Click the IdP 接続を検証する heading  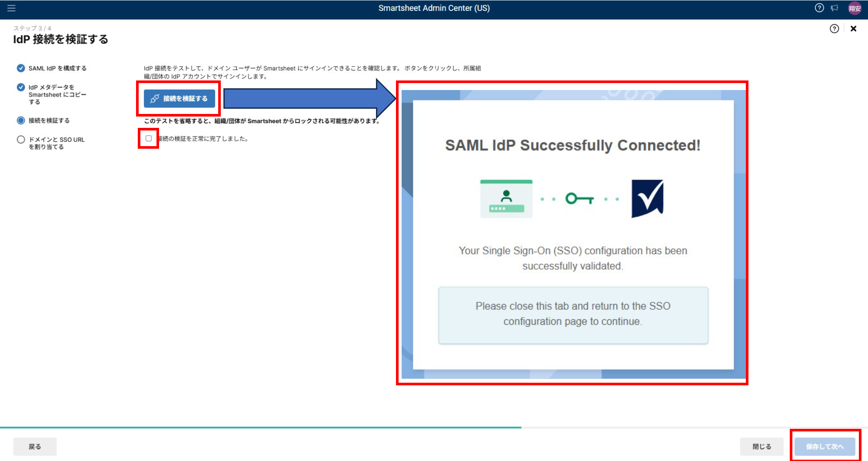60,39
